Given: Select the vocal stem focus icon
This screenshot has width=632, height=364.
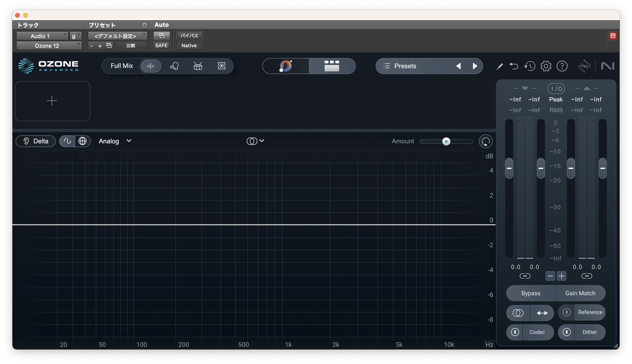Looking at the screenshot, I should [174, 66].
